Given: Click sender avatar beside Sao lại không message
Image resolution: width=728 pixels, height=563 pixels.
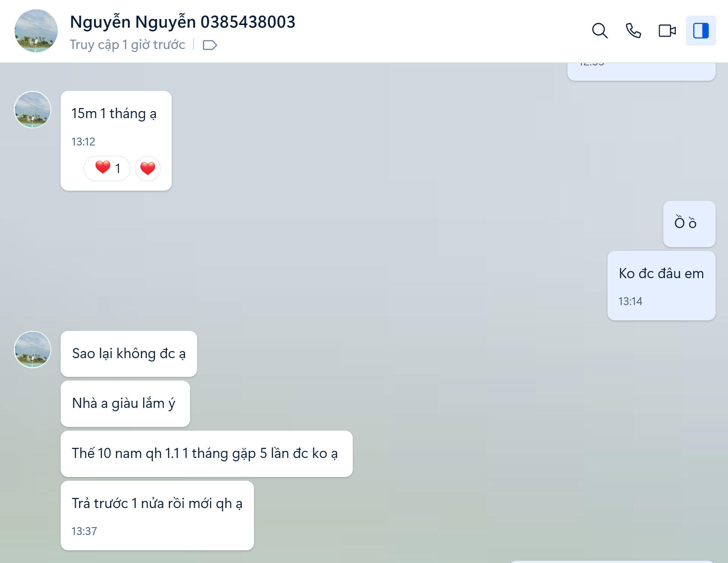Looking at the screenshot, I should coord(33,350).
